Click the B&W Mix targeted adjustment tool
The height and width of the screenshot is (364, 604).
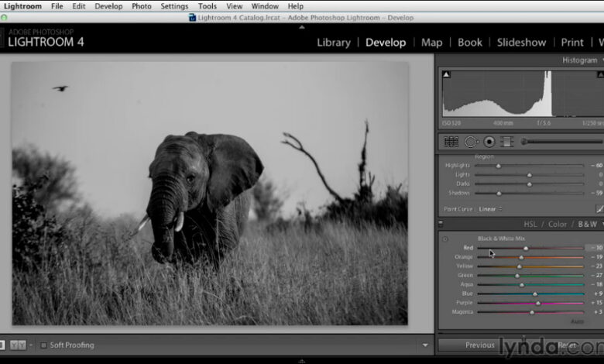tap(444, 239)
